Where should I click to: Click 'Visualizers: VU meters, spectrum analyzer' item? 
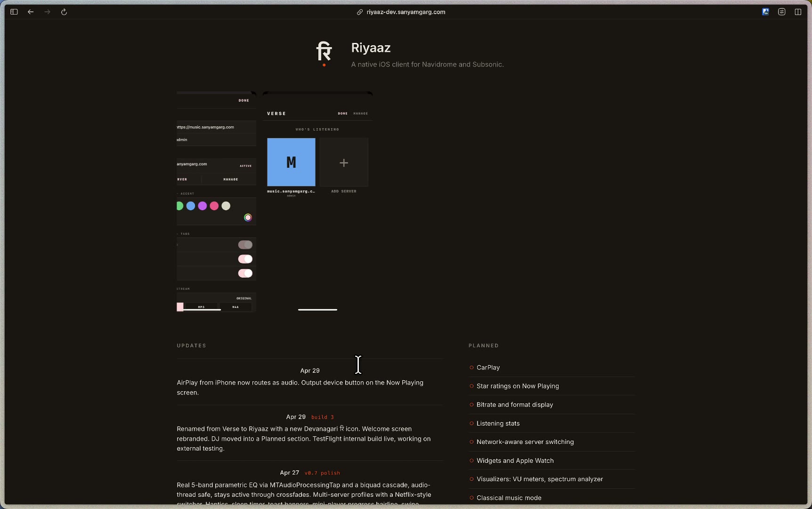[540, 479]
